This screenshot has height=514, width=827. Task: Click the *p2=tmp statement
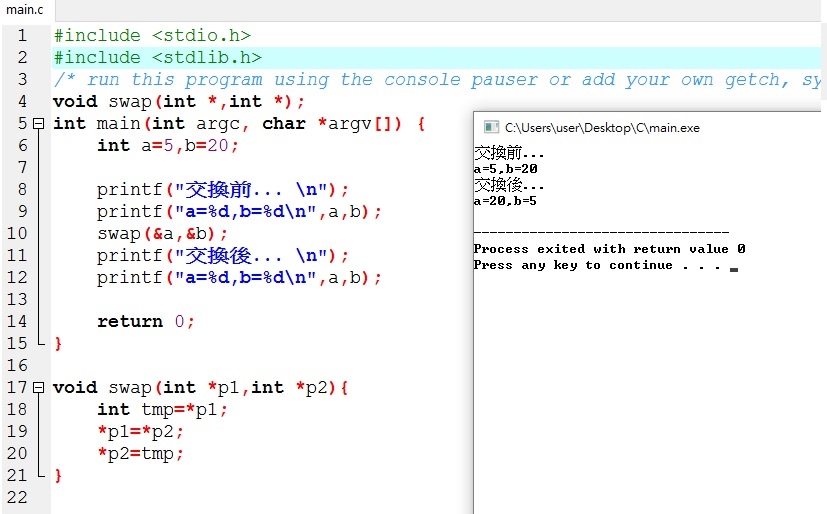point(141,453)
